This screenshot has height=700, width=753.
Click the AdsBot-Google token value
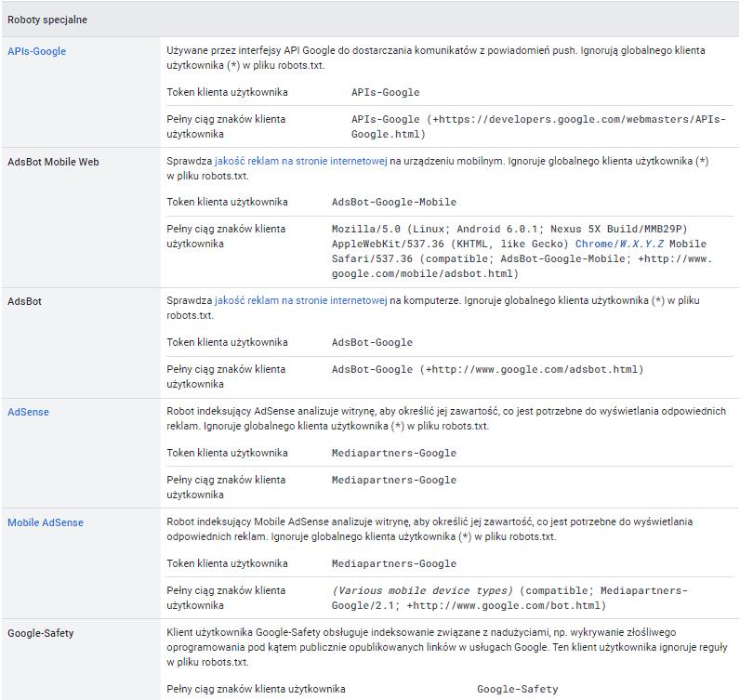point(372,342)
